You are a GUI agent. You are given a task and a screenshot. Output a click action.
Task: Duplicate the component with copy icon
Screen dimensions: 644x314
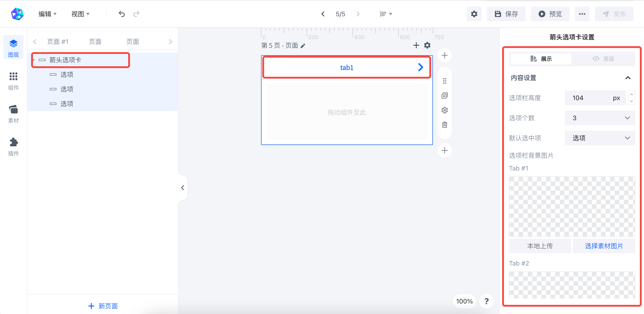(444, 96)
